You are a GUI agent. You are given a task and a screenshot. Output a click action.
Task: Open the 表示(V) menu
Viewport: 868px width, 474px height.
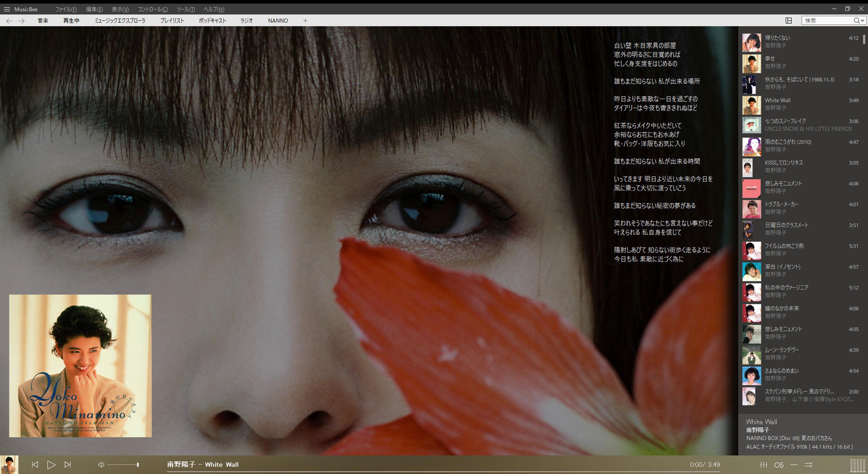(120, 9)
